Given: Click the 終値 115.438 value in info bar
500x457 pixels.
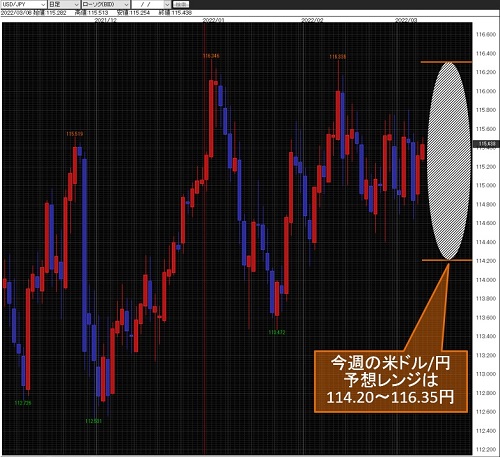Looking at the screenshot, I should point(175,13).
